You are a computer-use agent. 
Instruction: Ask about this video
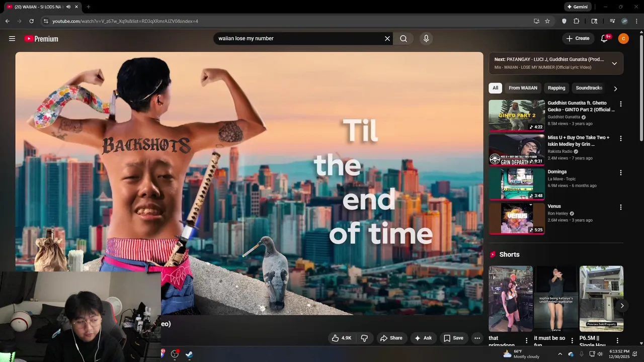pos(423,338)
